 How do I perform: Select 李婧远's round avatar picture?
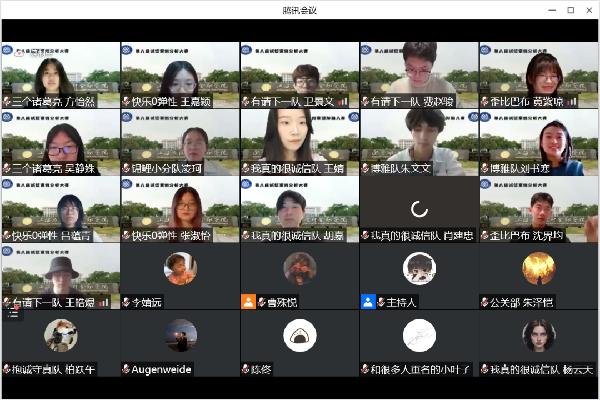point(180,267)
